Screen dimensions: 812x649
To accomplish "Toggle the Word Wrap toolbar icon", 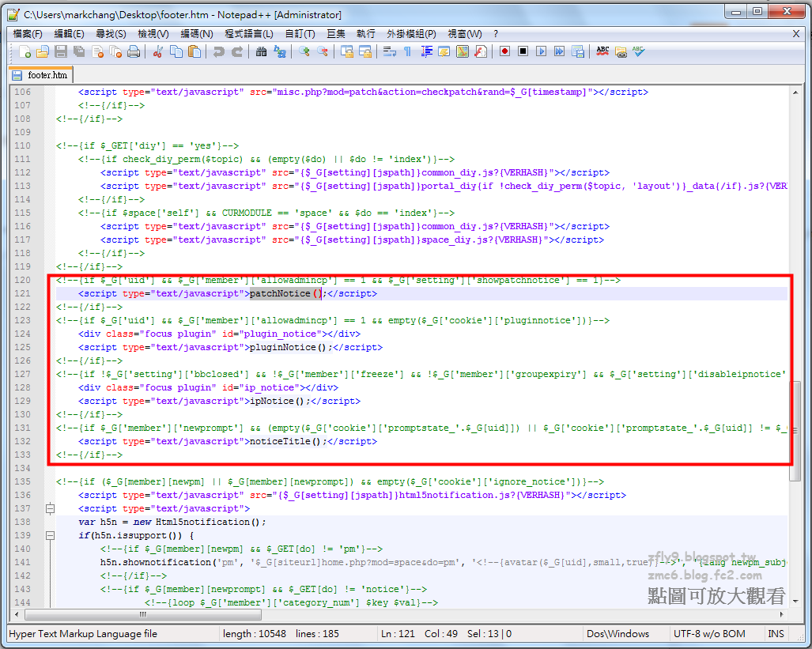I will tap(390, 51).
